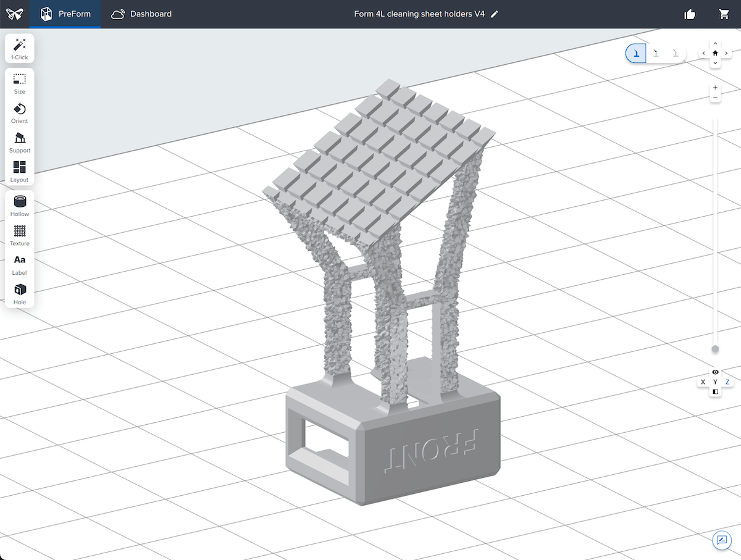Select the third support view mode
Image resolution: width=741 pixels, height=560 pixels.
676,54
